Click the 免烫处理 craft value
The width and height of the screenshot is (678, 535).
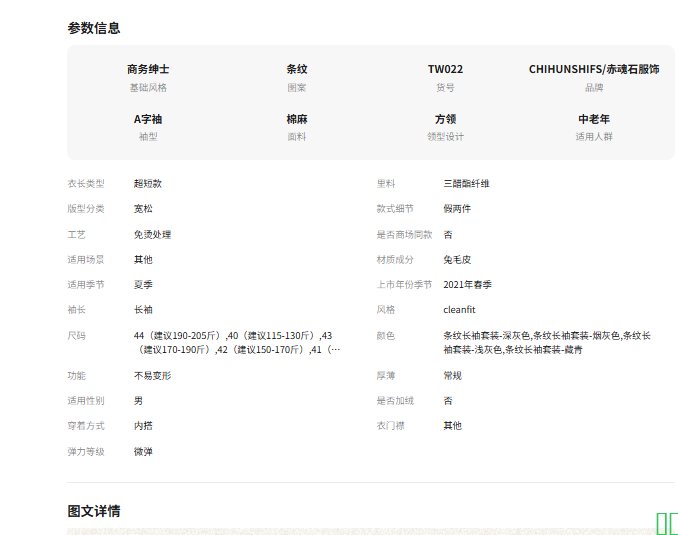click(x=152, y=234)
